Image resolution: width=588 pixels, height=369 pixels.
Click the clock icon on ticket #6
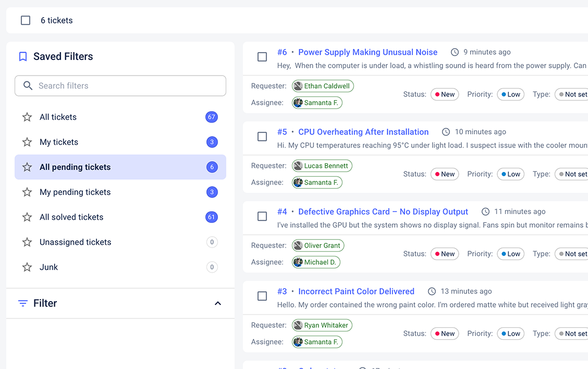pyautogui.click(x=455, y=52)
